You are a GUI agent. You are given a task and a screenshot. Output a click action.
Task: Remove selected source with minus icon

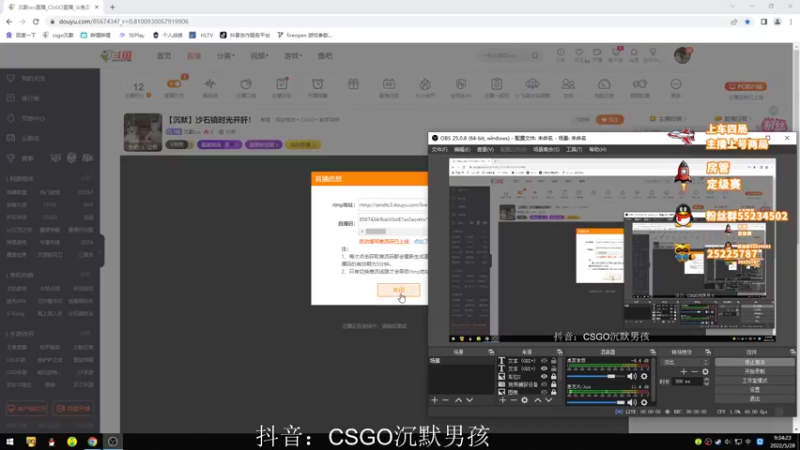point(513,401)
